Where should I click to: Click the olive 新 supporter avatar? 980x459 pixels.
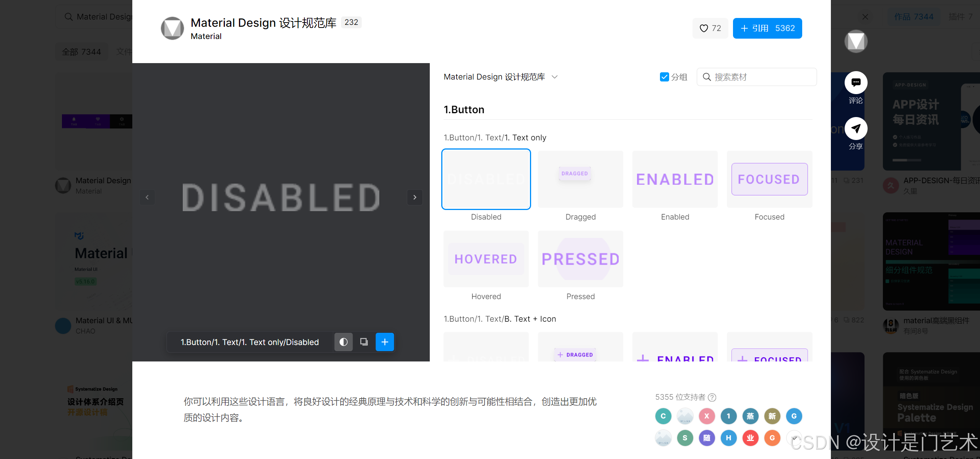coord(772,416)
